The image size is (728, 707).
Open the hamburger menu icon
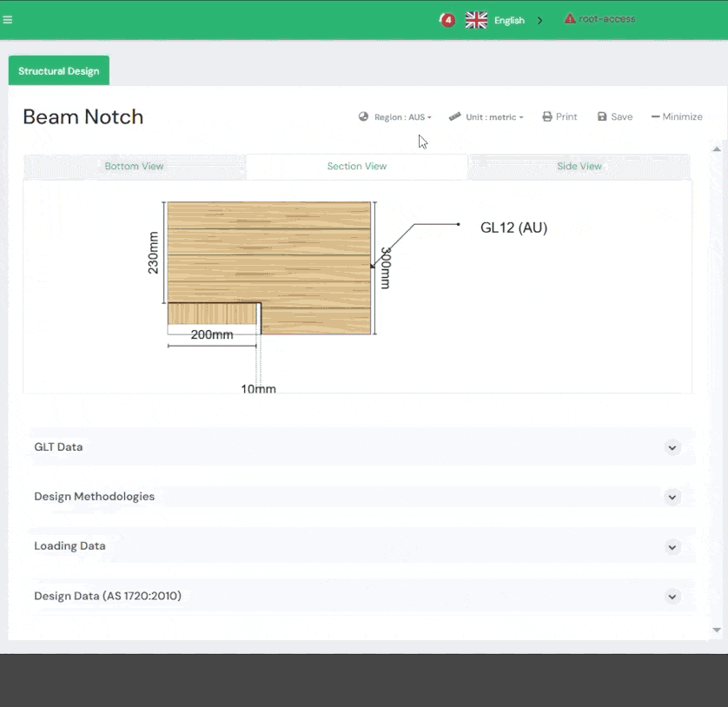pos(8,19)
